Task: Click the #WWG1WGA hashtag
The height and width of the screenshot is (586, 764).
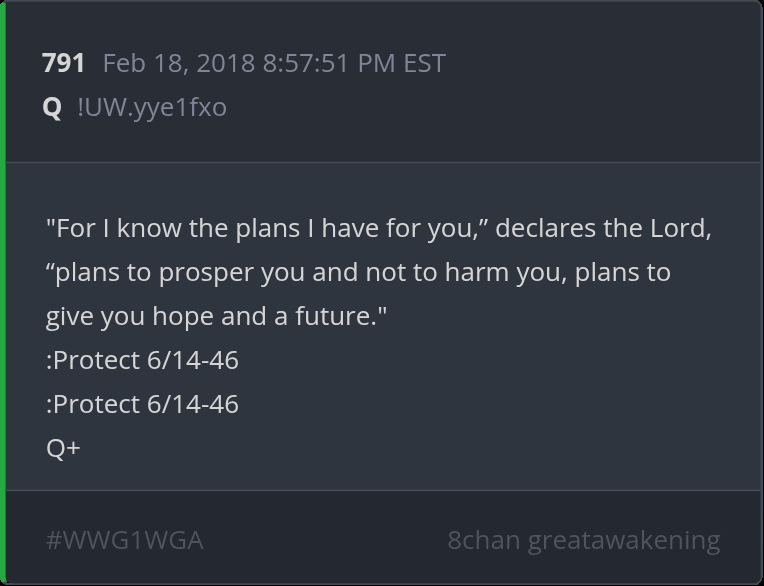Action: [x=124, y=540]
